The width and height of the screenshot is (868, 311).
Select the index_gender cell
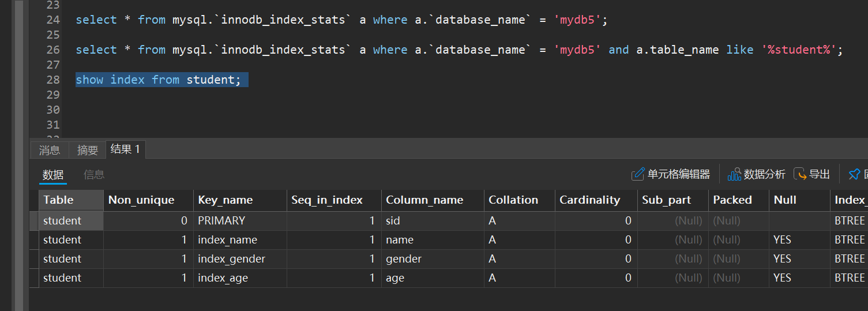(x=231, y=259)
